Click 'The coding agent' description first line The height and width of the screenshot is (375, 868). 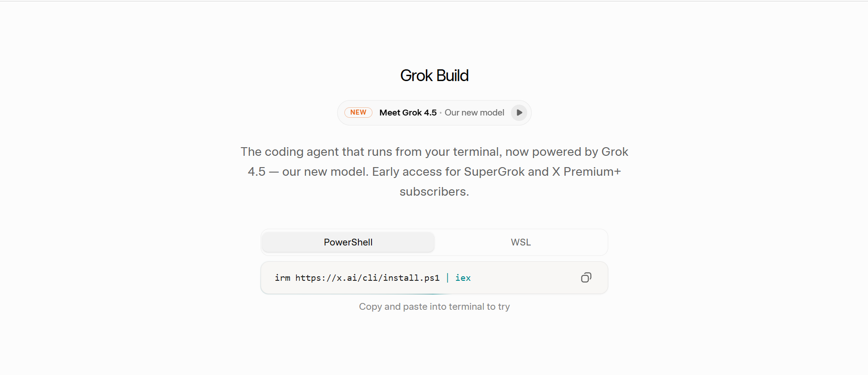click(434, 152)
